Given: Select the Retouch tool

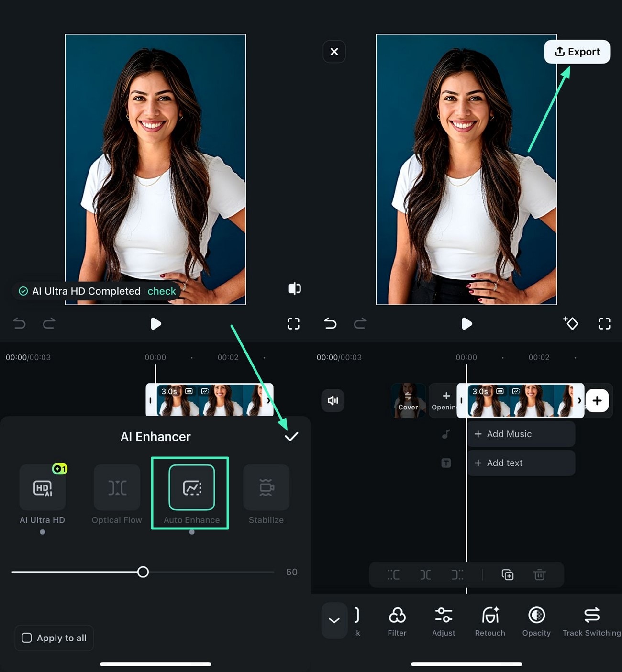Looking at the screenshot, I should (489, 620).
